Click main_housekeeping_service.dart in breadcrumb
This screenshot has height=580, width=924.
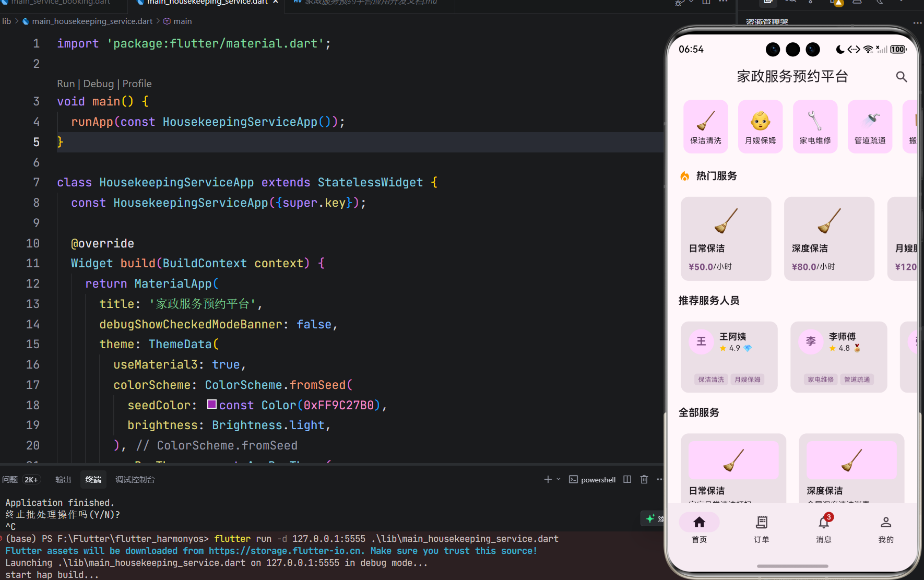coord(92,21)
